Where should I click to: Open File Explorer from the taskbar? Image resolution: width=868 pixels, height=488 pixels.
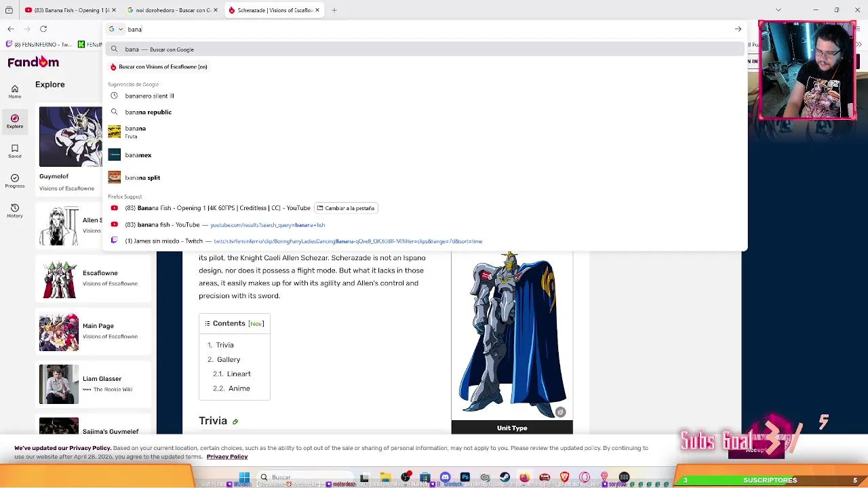tap(385, 477)
